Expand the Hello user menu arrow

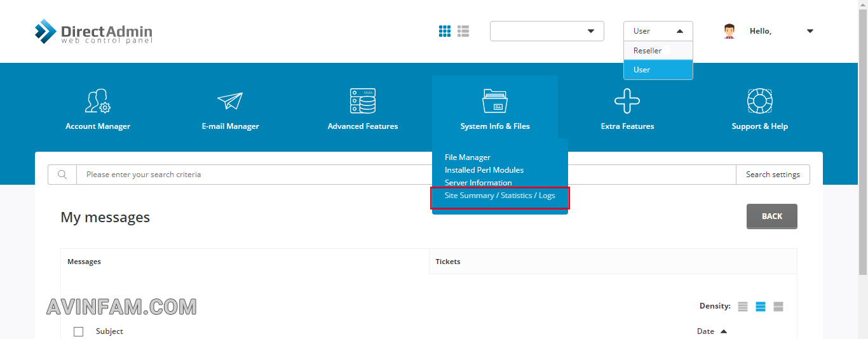point(810,31)
